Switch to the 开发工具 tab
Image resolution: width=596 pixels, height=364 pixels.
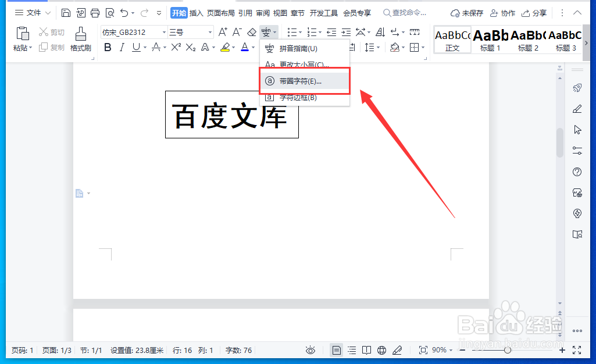pyautogui.click(x=323, y=13)
